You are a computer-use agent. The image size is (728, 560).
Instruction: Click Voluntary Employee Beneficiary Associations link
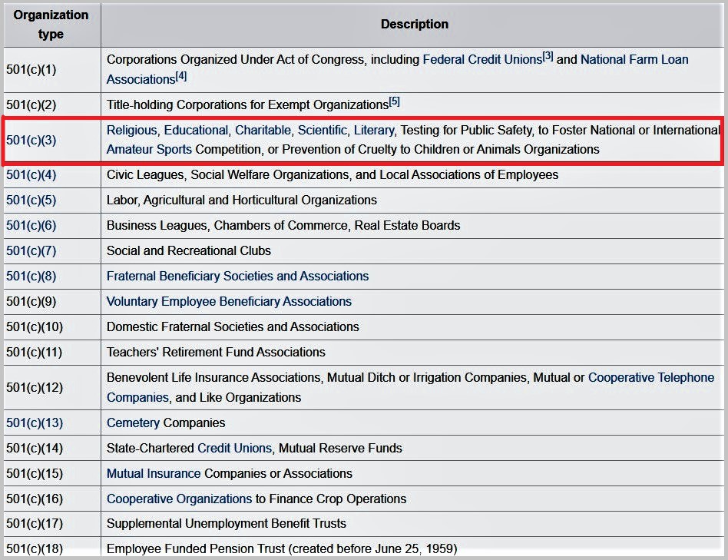point(229,302)
